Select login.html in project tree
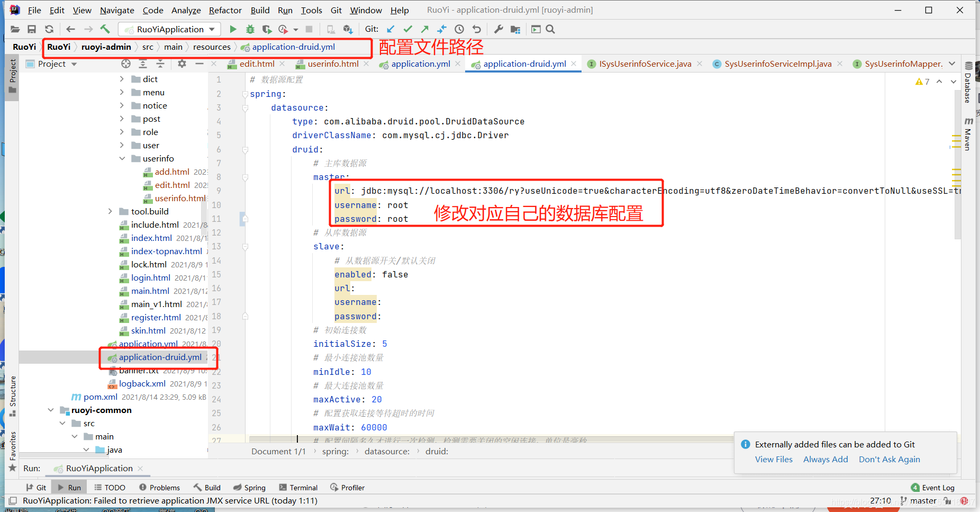Image resolution: width=980 pixels, height=512 pixels. coord(151,277)
